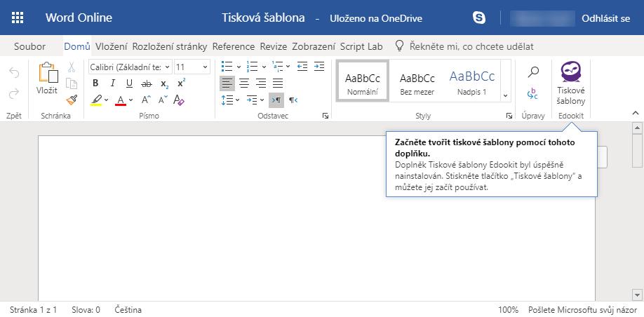
Task: Switch to the Script Lab tab
Action: click(361, 46)
